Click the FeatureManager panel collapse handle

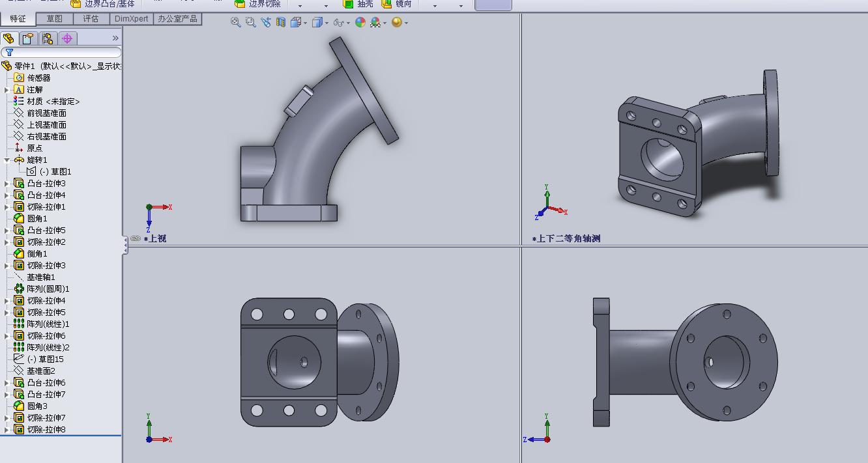click(x=125, y=245)
